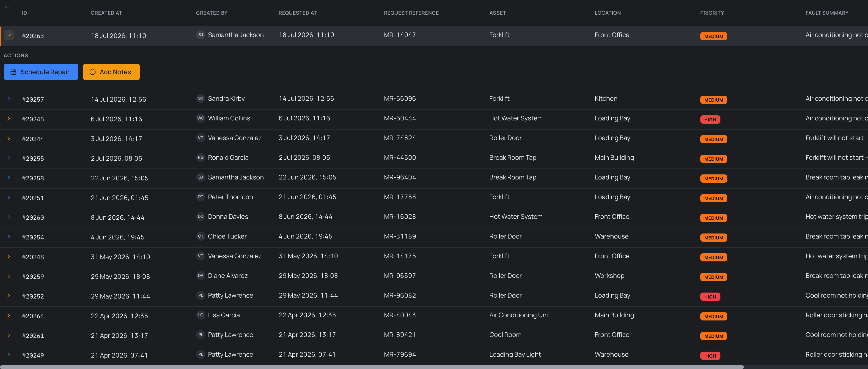This screenshot has height=369, width=868.
Task: Click ID #20261
Action: [x=33, y=336]
